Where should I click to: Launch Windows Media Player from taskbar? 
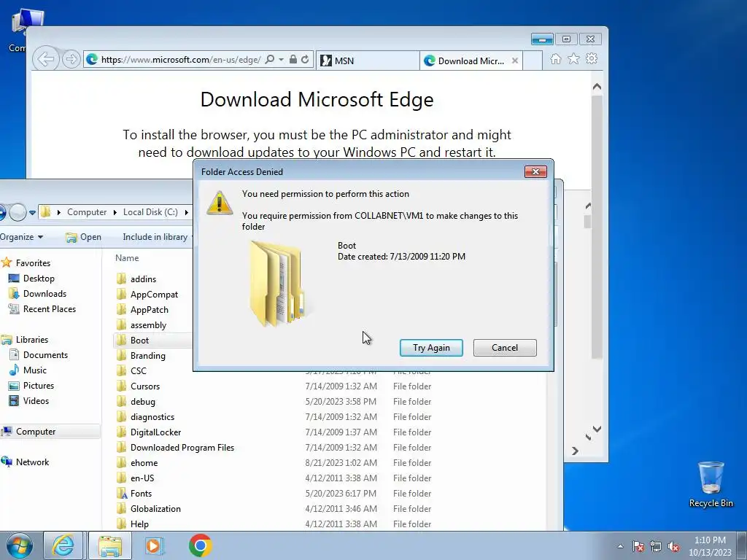[154, 545]
